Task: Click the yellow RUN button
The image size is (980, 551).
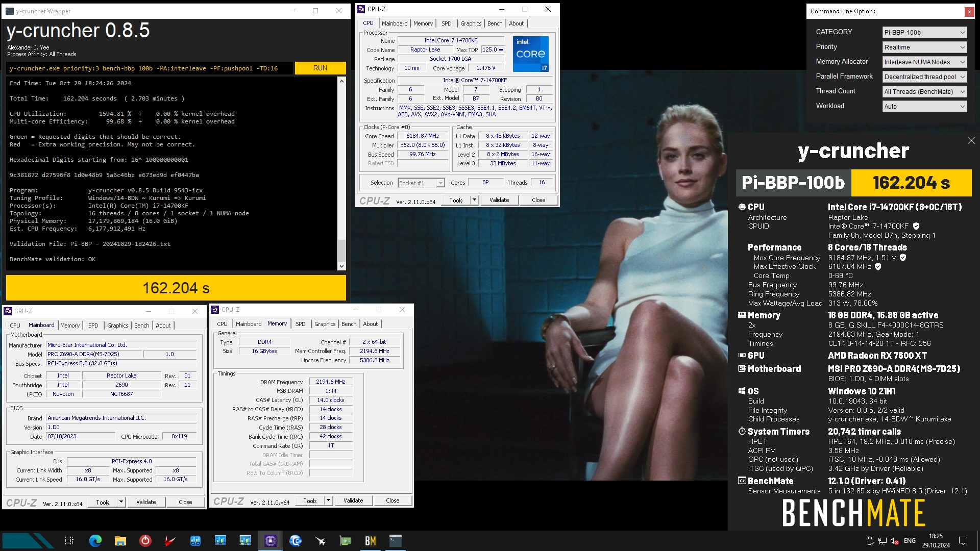Action: click(x=320, y=68)
